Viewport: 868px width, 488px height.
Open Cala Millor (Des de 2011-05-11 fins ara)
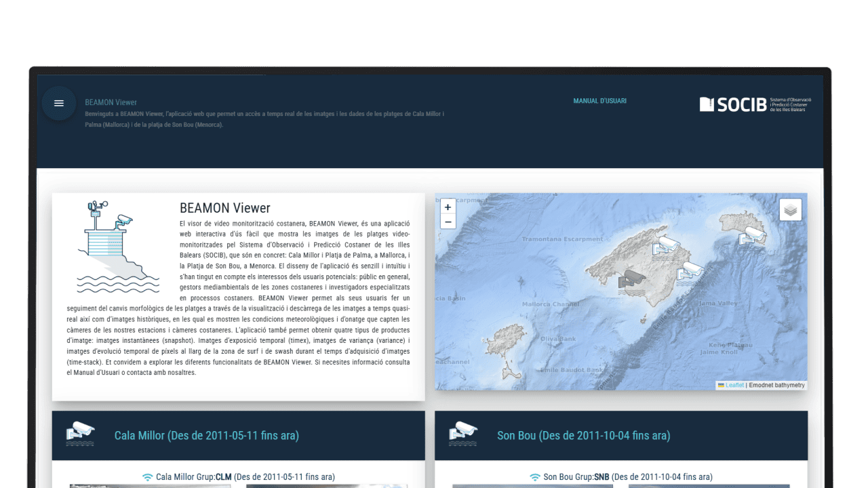pos(207,435)
